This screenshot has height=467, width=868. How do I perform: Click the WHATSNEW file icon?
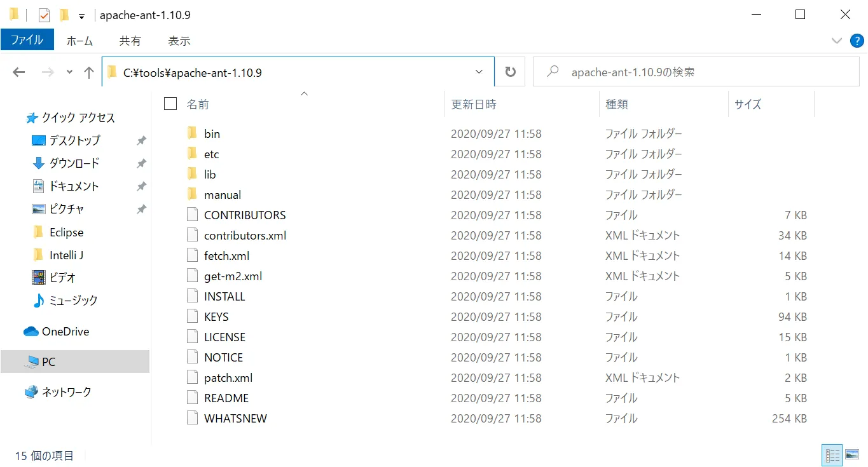193,418
